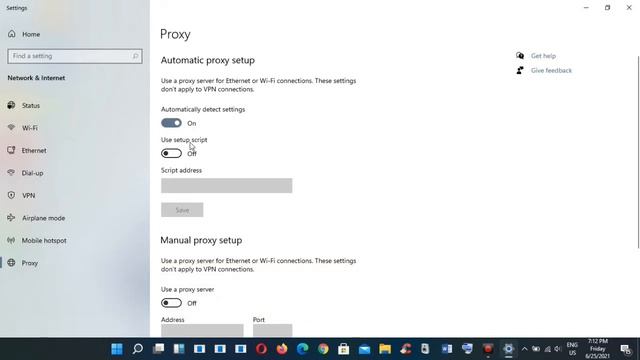Screen dimensions: 640x360
Task: Open Mobile hotspot settings
Action: (x=44, y=240)
